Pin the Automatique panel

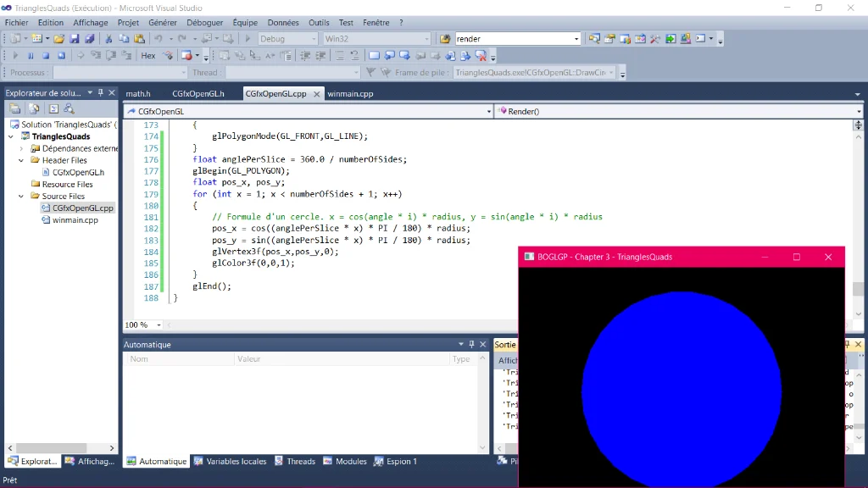click(471, 344)
